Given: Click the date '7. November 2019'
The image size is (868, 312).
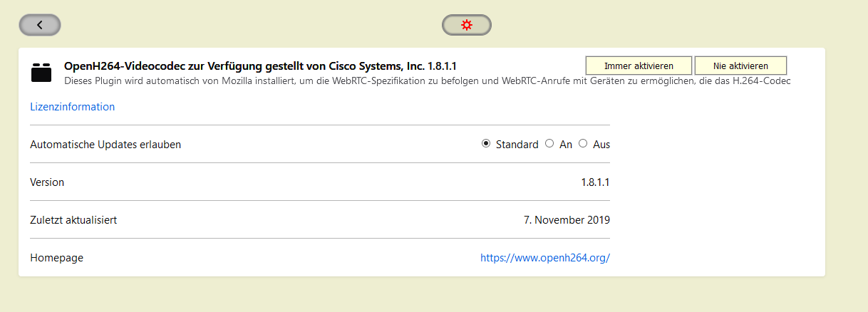Looking at the screenshot, I should (x=567, y=220).
